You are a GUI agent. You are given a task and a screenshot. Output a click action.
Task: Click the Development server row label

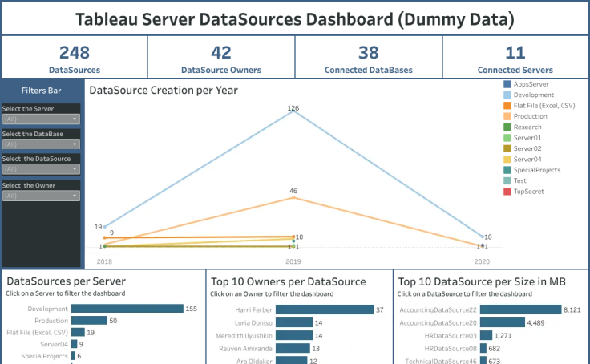(x=47, y=309)
